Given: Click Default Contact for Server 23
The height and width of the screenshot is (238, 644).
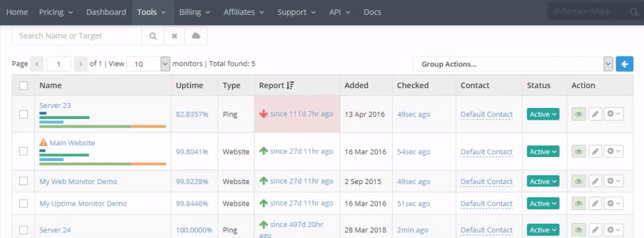Looking at the screenshot, I should pos(486,114).
